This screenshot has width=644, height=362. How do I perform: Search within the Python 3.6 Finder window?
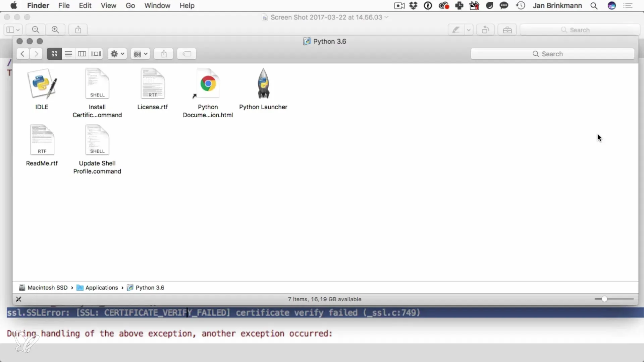pos(552,54)
